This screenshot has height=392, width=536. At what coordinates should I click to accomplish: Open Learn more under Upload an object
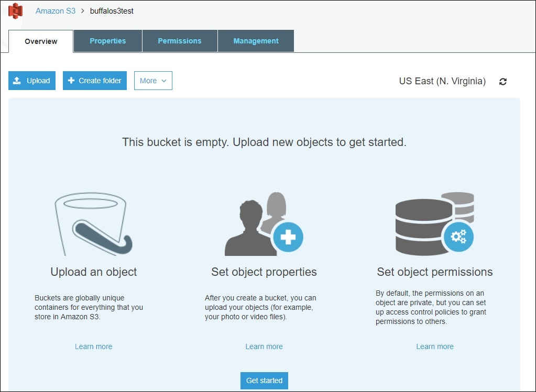(x=93, y=346)
